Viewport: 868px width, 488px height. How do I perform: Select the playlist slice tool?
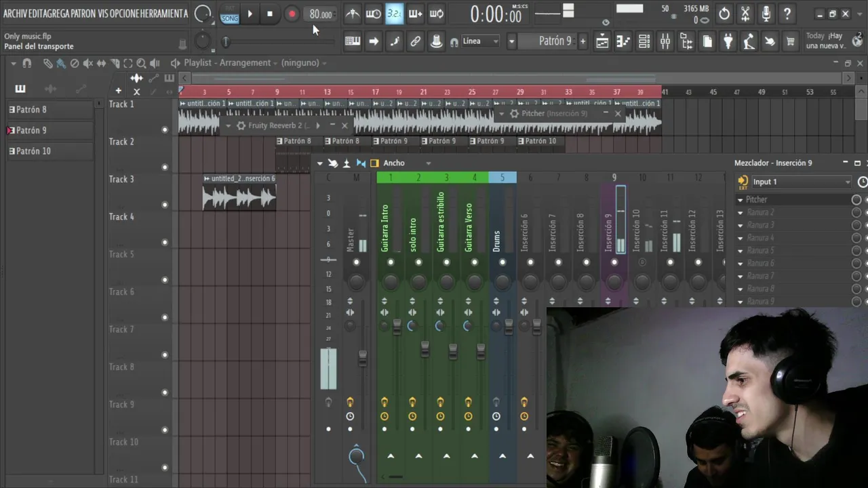point(115,63)
